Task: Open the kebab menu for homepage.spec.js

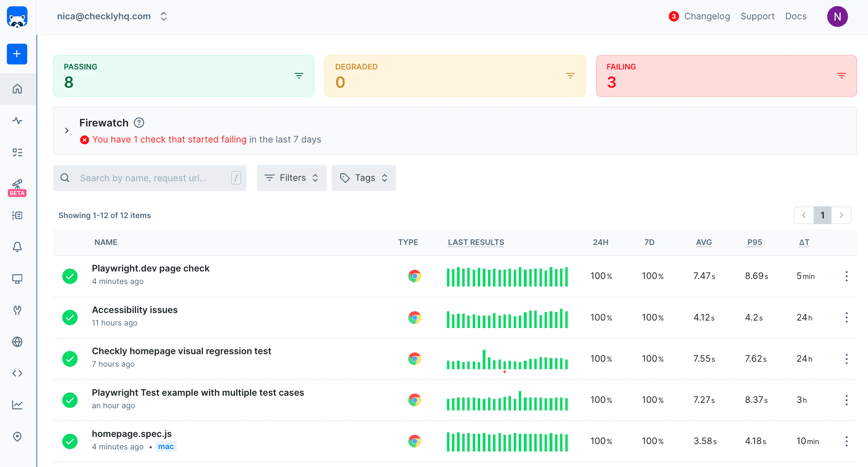Action: click(846, 441)
